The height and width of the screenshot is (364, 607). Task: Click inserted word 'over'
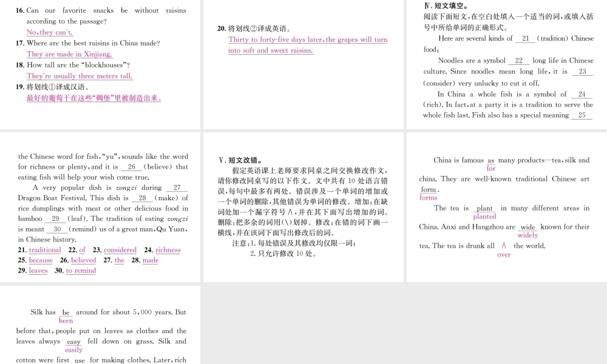point(504,255)
